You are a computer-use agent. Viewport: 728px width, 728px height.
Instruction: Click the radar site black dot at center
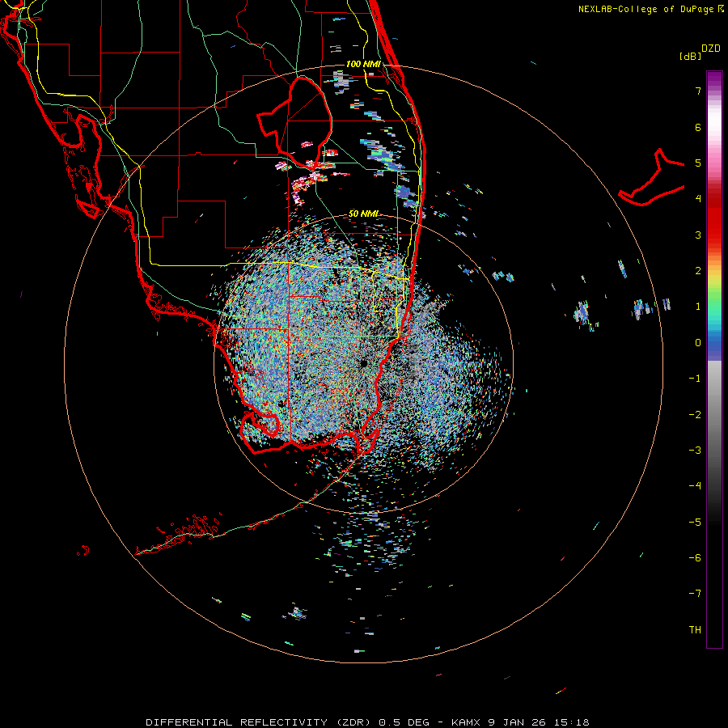pos(363,363)
